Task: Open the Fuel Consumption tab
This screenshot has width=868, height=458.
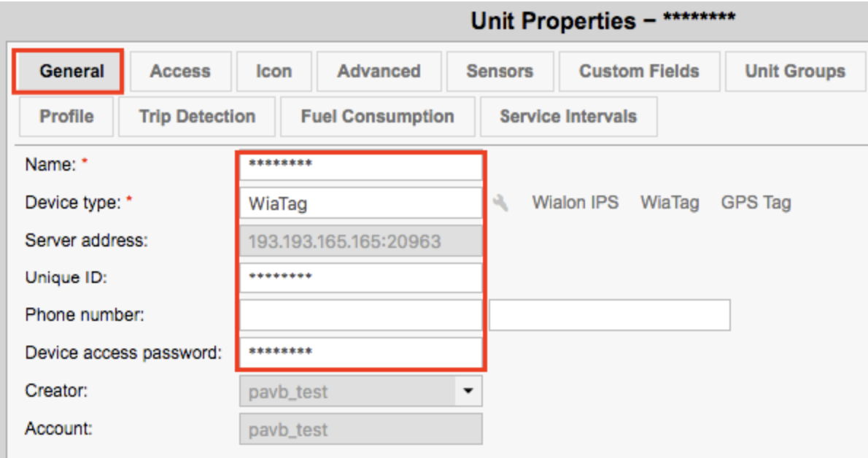Action: click(378, 116)
